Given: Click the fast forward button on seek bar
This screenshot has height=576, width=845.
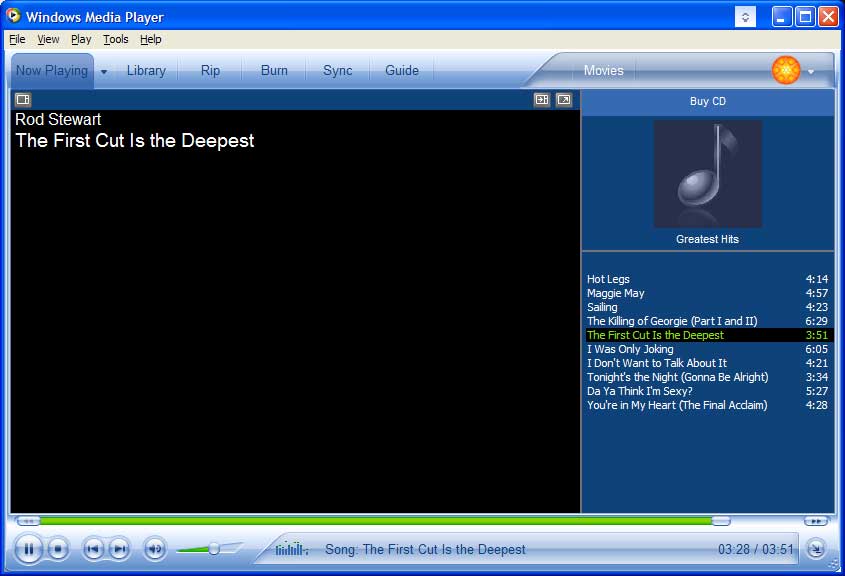Looking at the screenshot, I should (x=816, y=521).
